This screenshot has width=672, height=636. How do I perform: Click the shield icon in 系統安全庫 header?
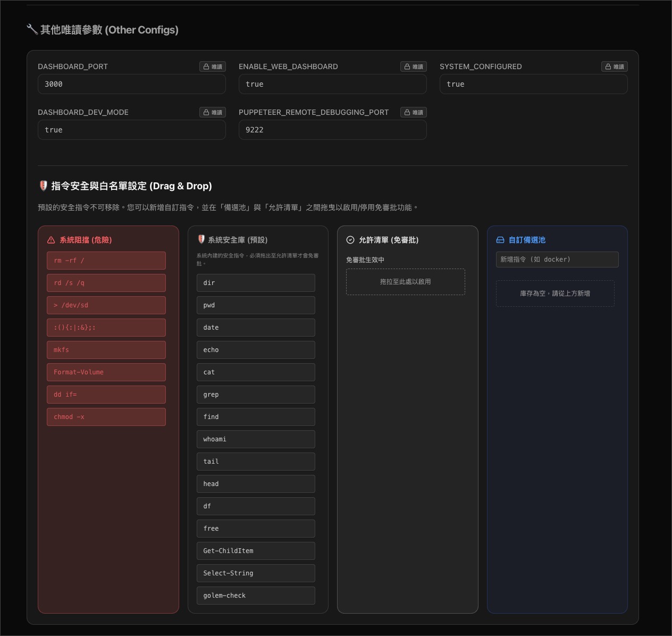click(x=201, y=240)
